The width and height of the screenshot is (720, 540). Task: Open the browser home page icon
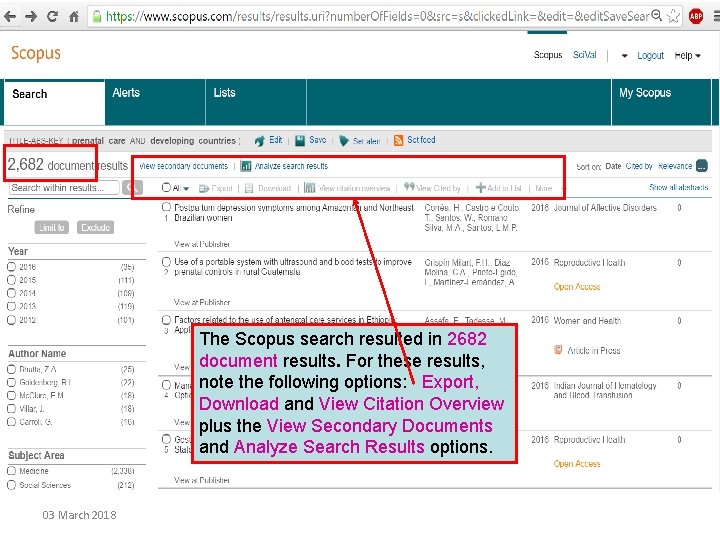tap(73, 17)
